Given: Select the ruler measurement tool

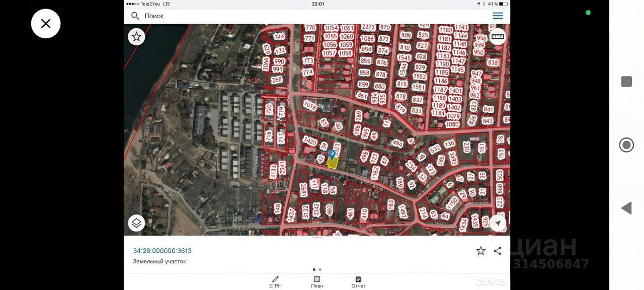Looking at the screenshot, I should [x=498, y=36].
